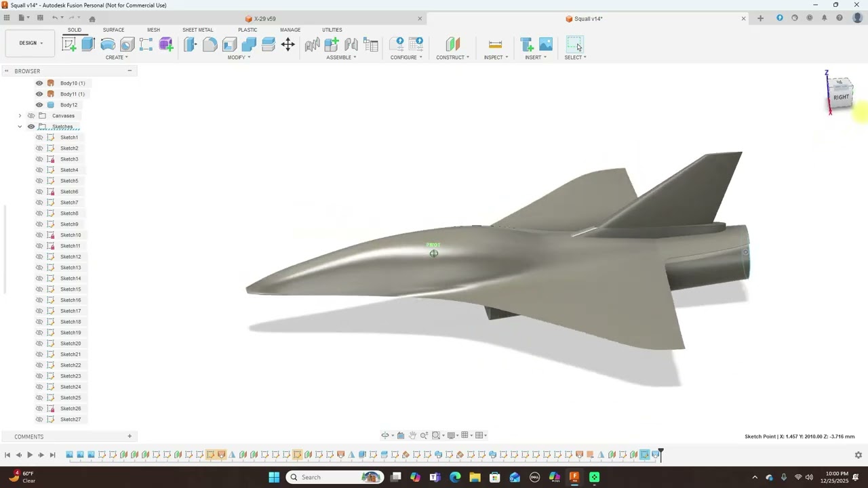
Task: Select the Shell tool
Action: (229, 45)
